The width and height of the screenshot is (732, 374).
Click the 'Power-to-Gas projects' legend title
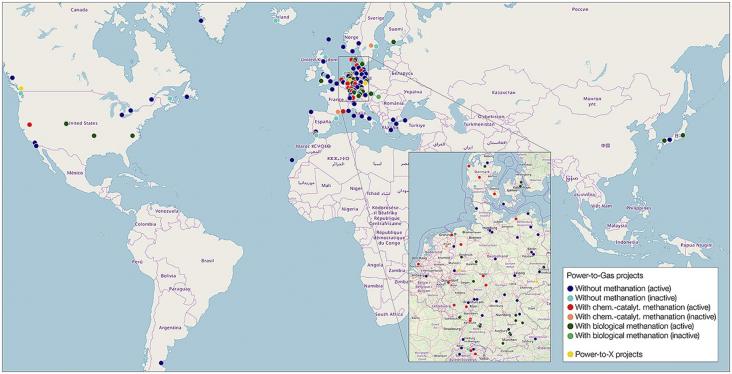[x=601, y=276]
